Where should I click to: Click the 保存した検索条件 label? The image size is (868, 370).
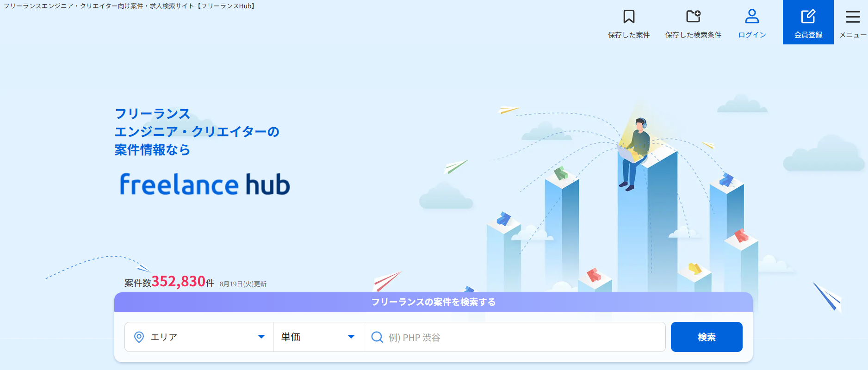pyautogui.click(x=693, y=35)
